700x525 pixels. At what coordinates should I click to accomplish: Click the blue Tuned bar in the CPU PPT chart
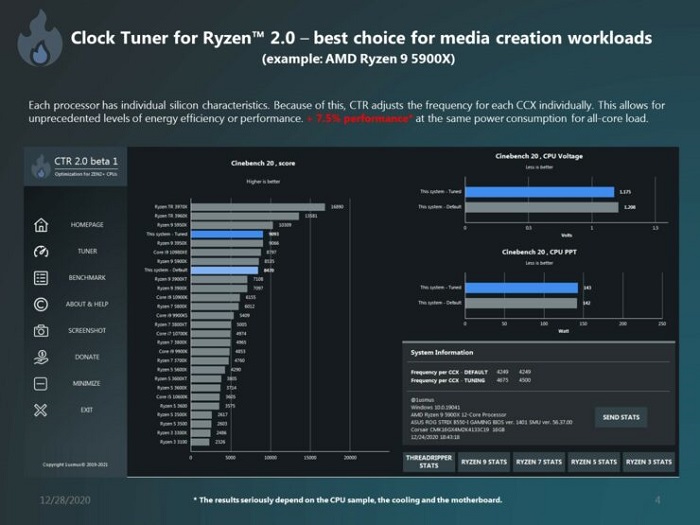click(520, 288)
